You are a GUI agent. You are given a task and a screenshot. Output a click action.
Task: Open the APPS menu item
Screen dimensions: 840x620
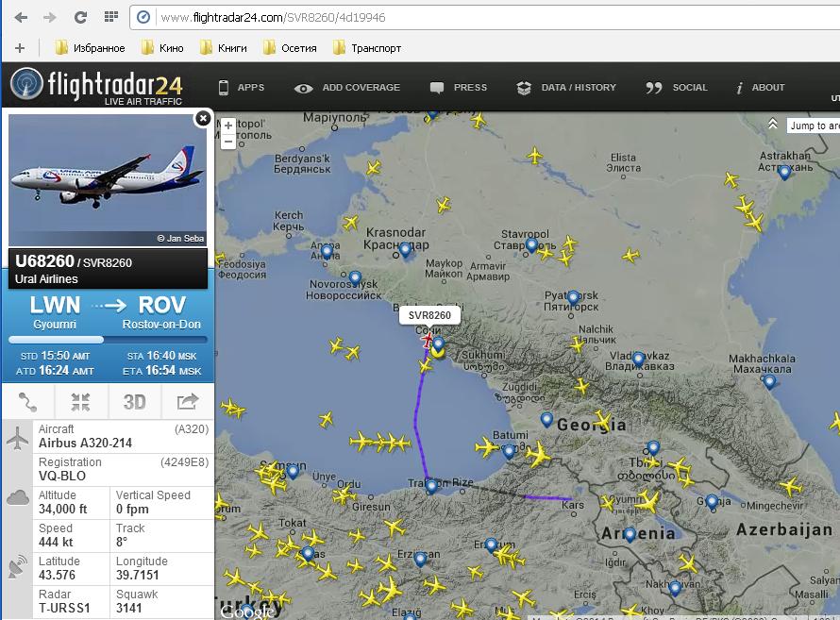coord(242,87)
